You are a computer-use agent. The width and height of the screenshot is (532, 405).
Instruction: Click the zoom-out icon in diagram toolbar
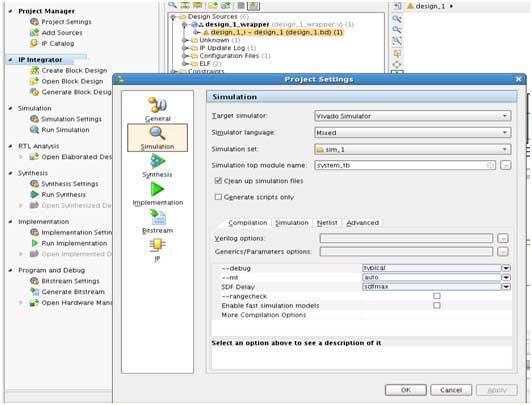coord(397,30)
